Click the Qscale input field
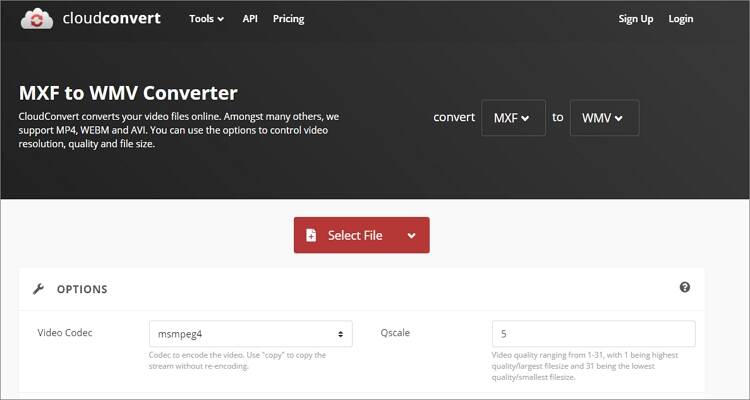The image size is (750, 400). point(594,334)
